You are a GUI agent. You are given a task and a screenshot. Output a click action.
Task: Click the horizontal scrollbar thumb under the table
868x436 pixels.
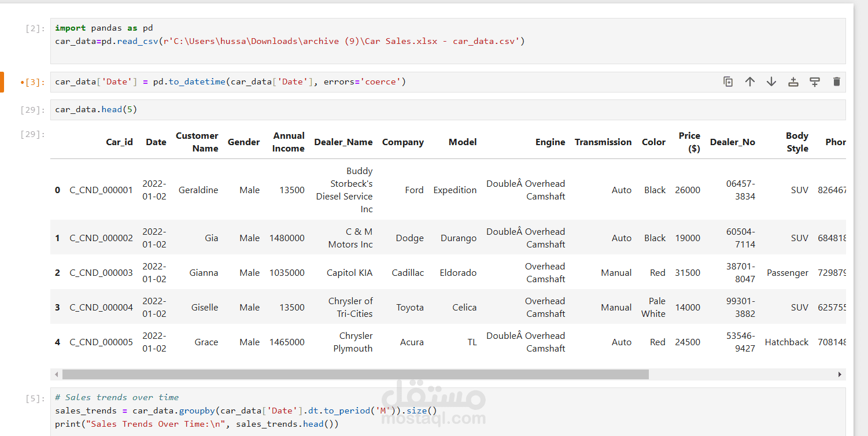355,375
